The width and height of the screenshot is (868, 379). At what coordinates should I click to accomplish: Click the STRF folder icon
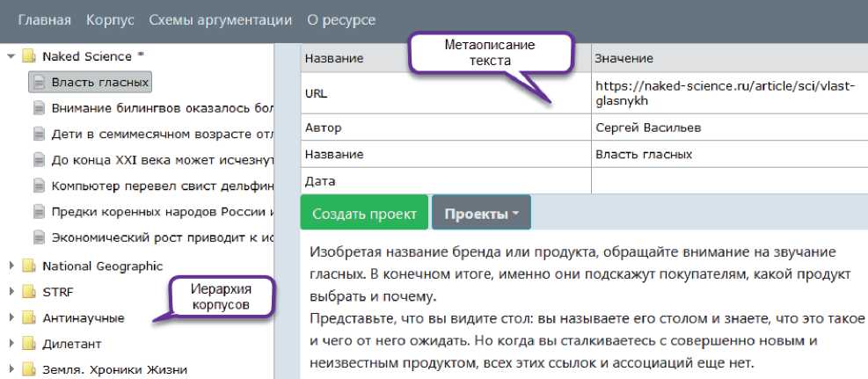[x=28, y=292]
